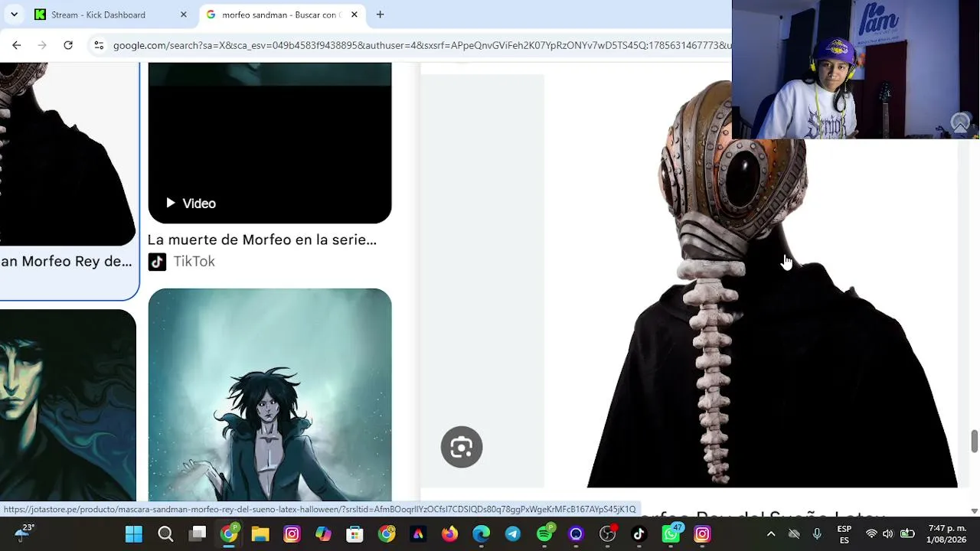The image size is (980, 551).
Task: Select the "an Morfeo Rey de..." result title
Action: (x=66, y=262)
